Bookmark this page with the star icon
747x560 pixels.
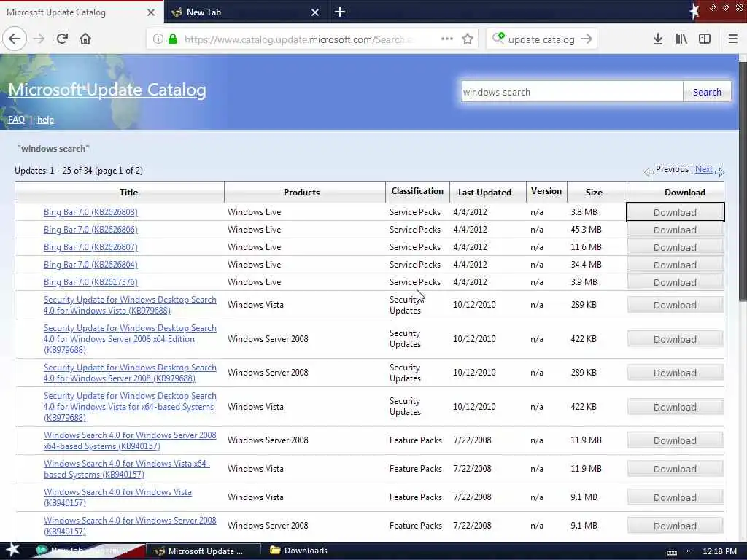click(x=468, y=39)
